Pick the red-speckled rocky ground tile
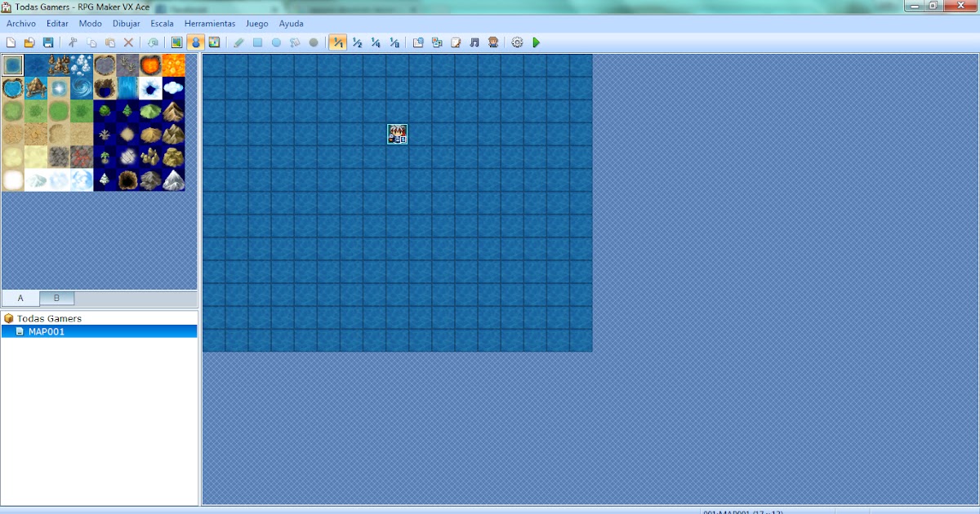This screenshot has height=514, width=980. (x=82, y=157)
